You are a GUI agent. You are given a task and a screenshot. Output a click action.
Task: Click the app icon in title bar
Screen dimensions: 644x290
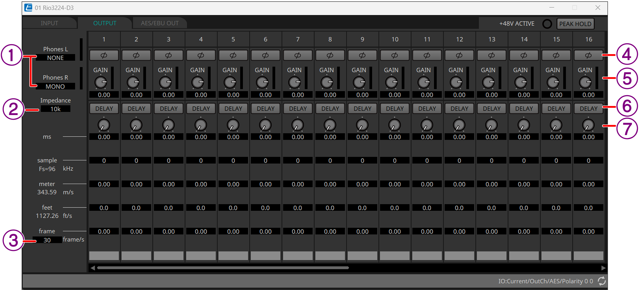click(28, 8)
